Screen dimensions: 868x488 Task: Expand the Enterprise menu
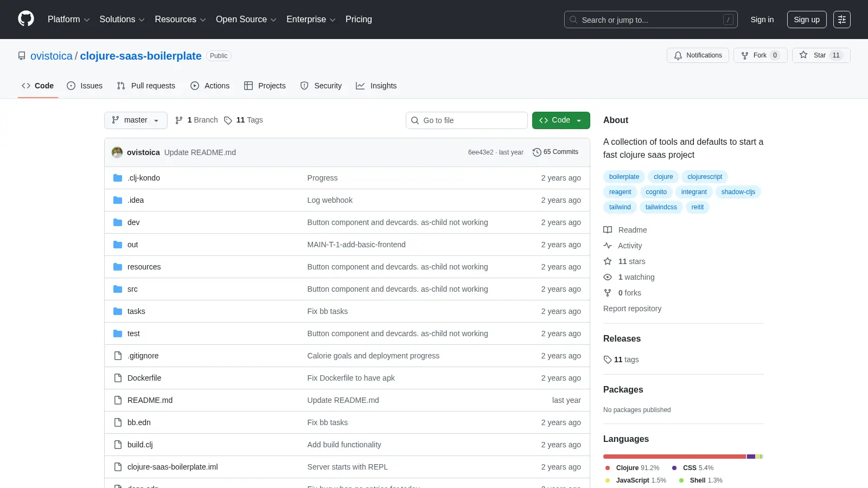(311, 20)
